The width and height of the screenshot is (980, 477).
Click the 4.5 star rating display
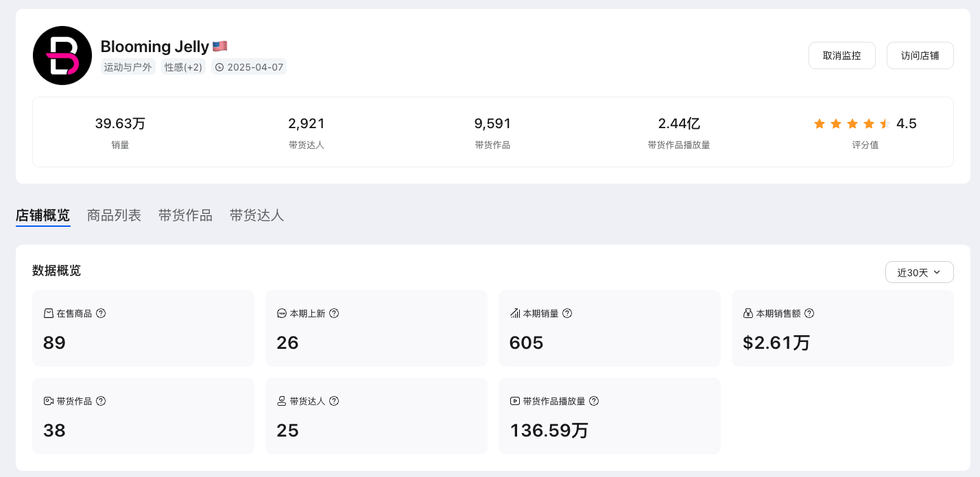(x=865, y=124)
